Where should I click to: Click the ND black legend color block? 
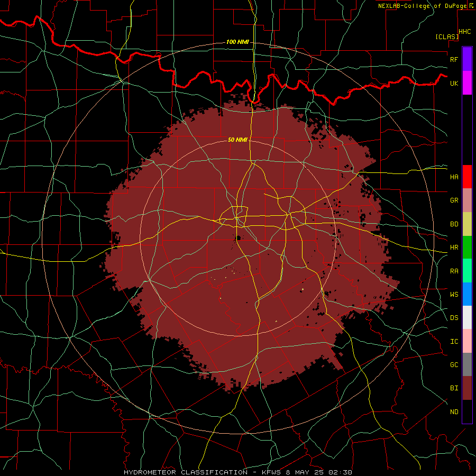coord(467,411)
